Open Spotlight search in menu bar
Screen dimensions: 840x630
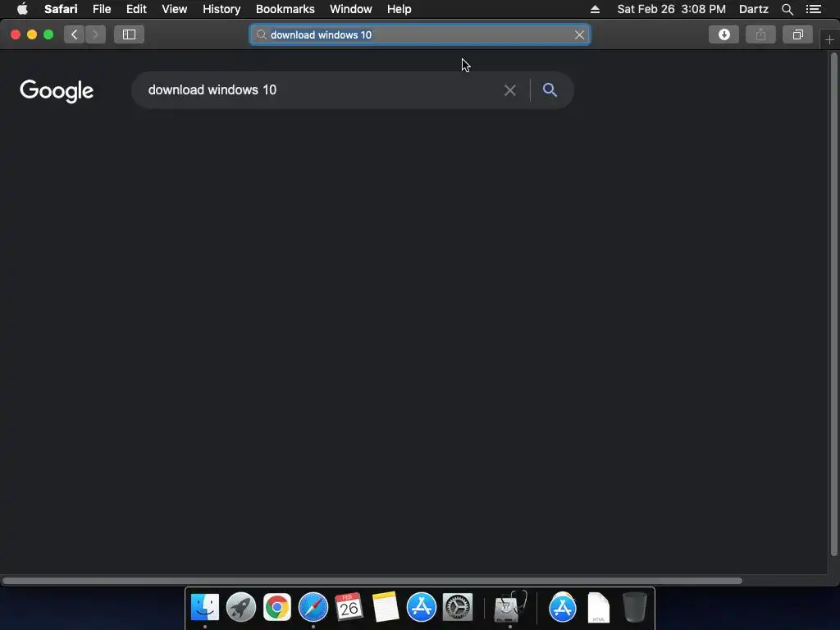[x=787, y=9]
